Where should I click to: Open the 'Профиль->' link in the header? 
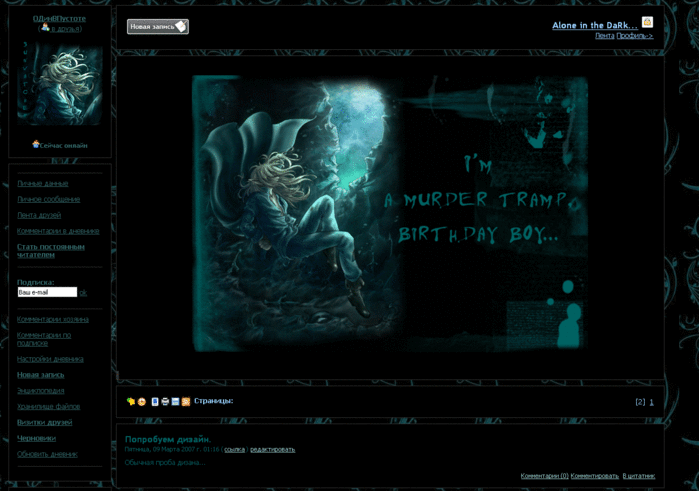635,36
